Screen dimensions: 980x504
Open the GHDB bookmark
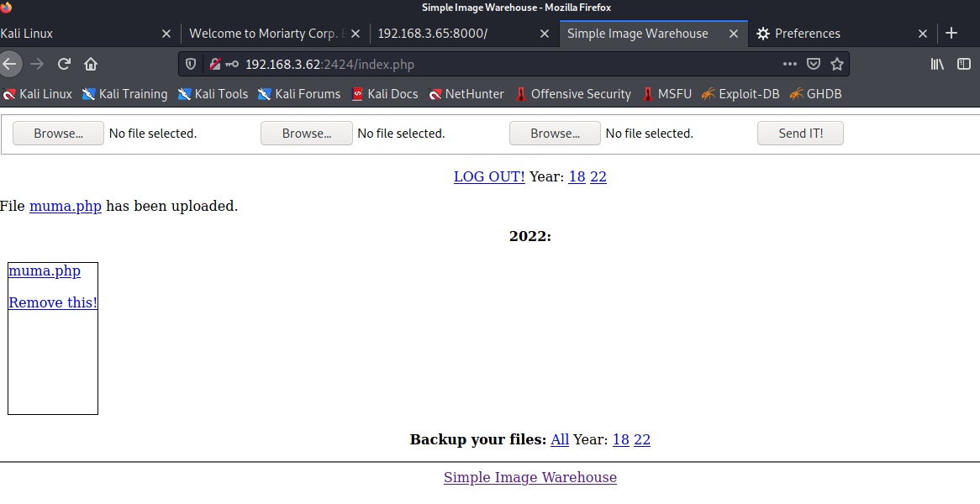815,94
